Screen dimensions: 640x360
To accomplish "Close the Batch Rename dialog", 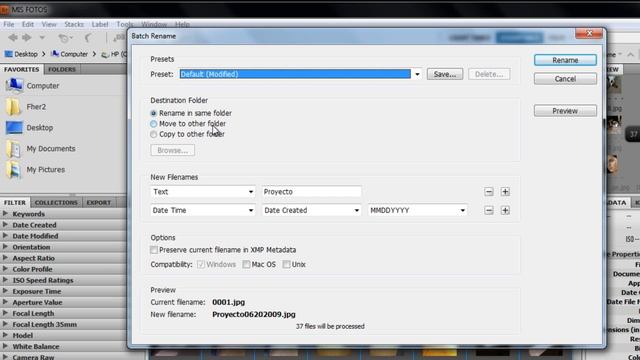I will (589, 33).
